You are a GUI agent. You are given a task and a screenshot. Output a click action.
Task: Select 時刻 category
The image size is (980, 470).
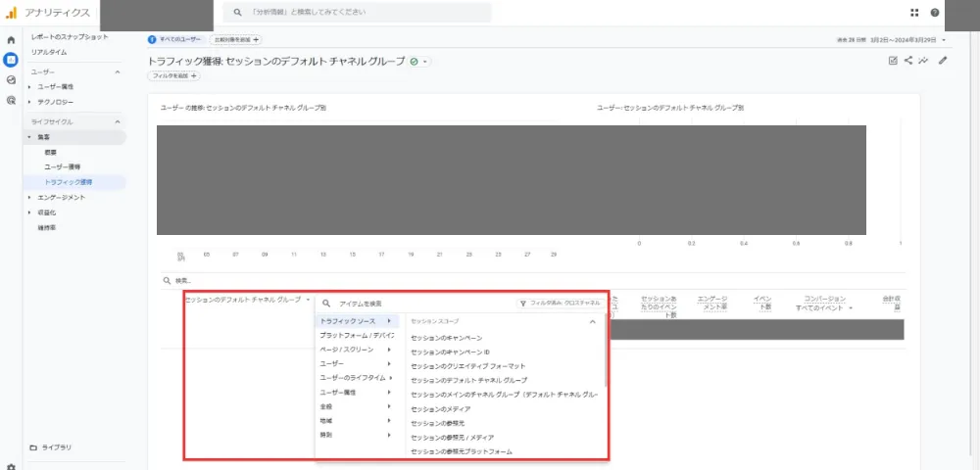pyautogui.click(x=357, y=435)
